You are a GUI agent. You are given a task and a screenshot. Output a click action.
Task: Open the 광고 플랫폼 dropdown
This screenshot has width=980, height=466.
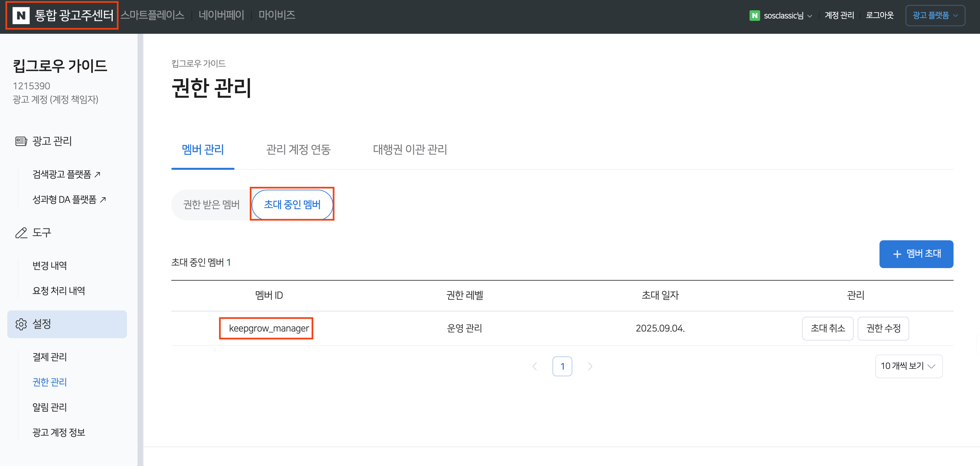click(x=935, y=16)
